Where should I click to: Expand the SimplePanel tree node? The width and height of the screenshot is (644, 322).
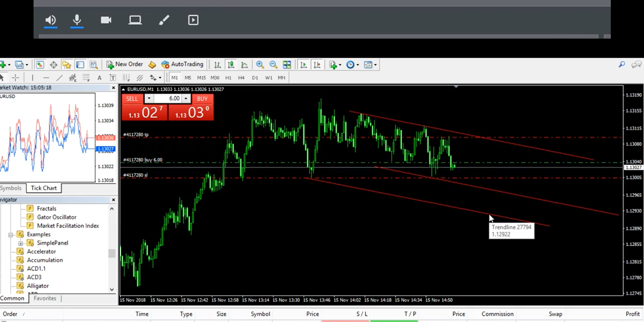21,243
